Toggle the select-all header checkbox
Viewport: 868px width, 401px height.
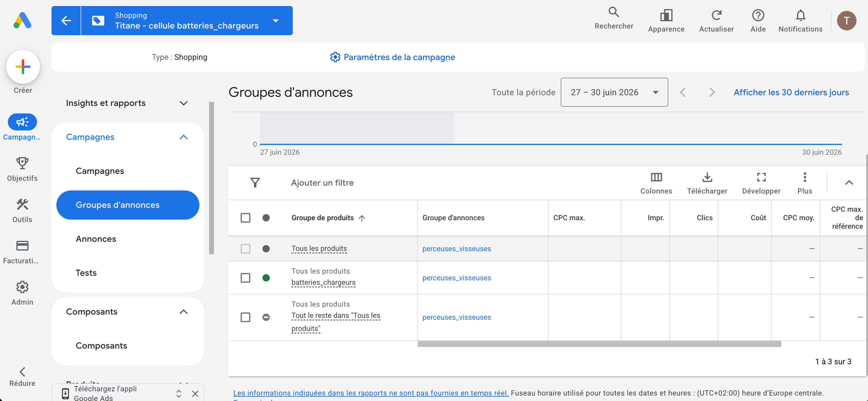pyautogui.click(x=245, y=217)
